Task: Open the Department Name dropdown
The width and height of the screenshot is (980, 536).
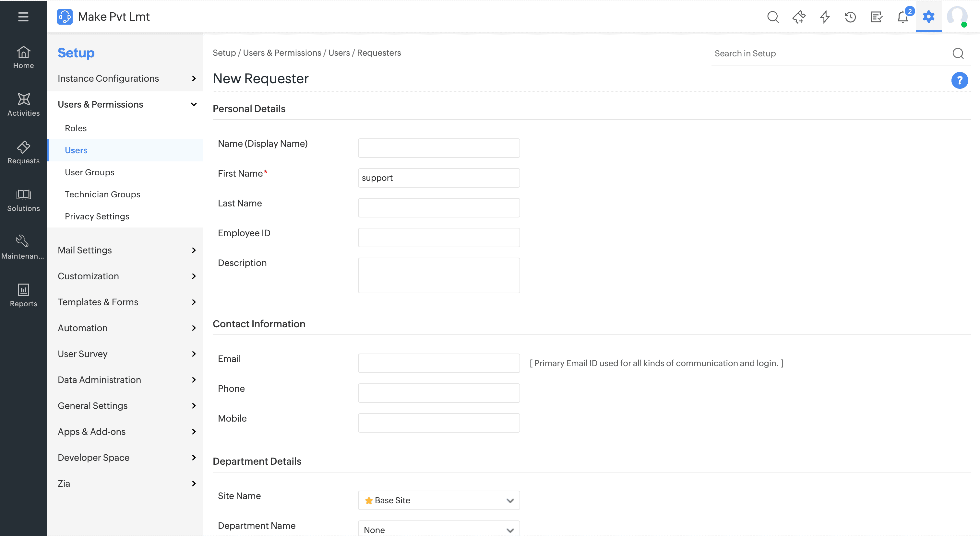Action: point(439,530)
